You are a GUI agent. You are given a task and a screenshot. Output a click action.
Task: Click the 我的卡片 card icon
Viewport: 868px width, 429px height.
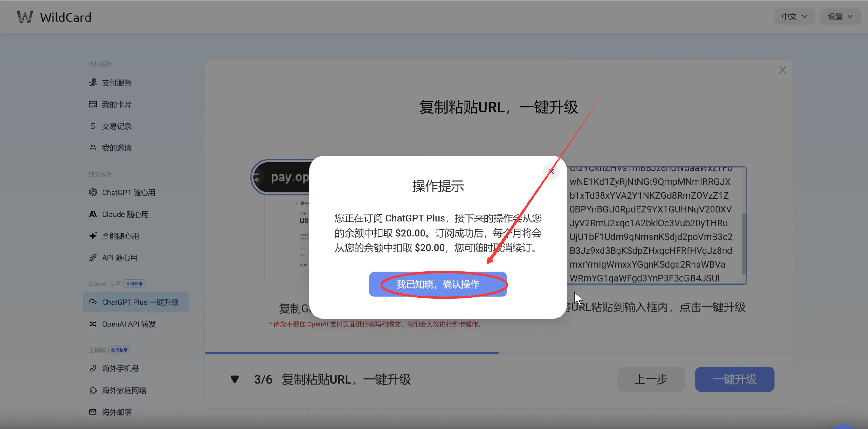pos(93,104)
